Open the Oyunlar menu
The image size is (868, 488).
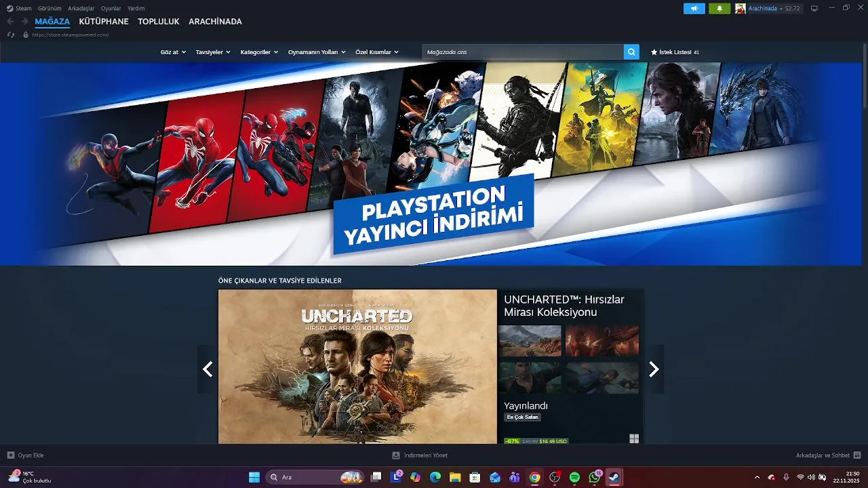click(x=111, y=8)
